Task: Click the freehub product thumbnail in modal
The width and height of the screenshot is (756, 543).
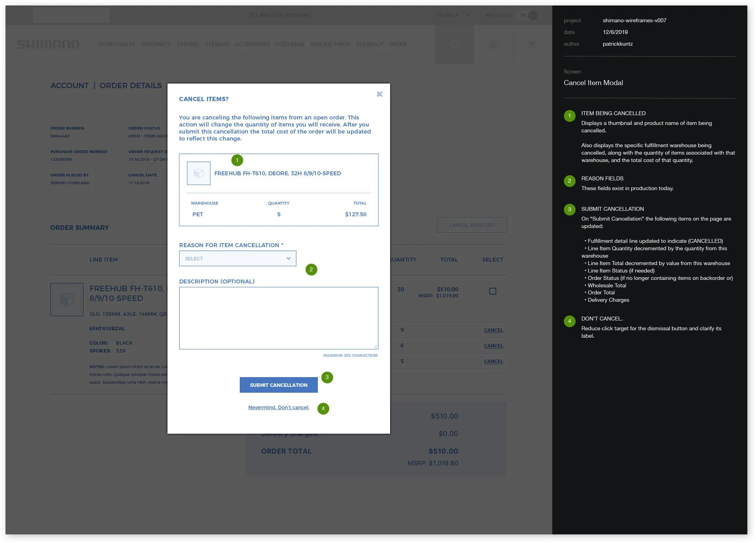Action: point(198,173)
